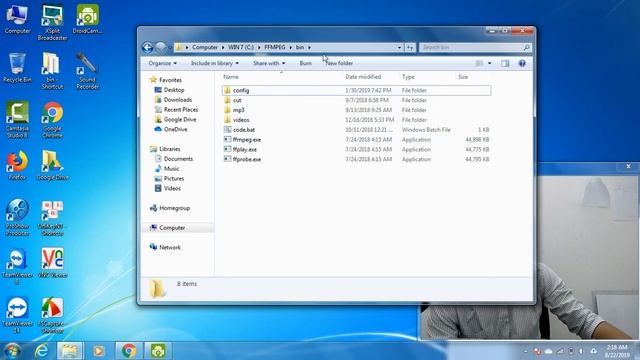This screenshot has width=640, height=360.
Task: Click the taskbar clock
Action: (x=617, y=351)
